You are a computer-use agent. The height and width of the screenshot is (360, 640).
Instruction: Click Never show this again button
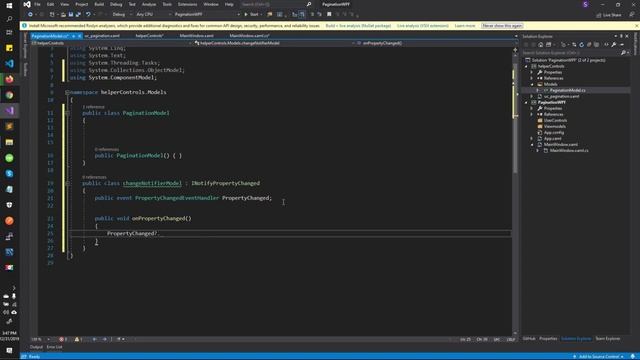tap(502, 26)
